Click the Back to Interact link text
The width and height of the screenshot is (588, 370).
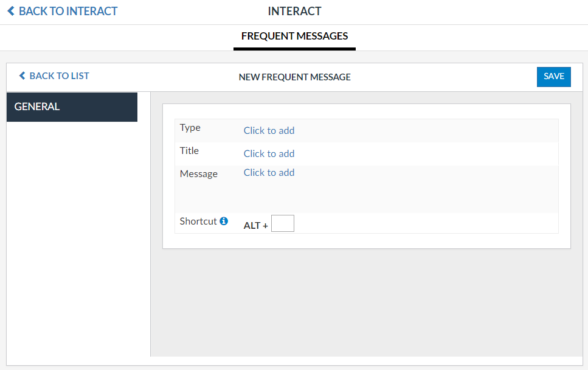pos(68,11)
